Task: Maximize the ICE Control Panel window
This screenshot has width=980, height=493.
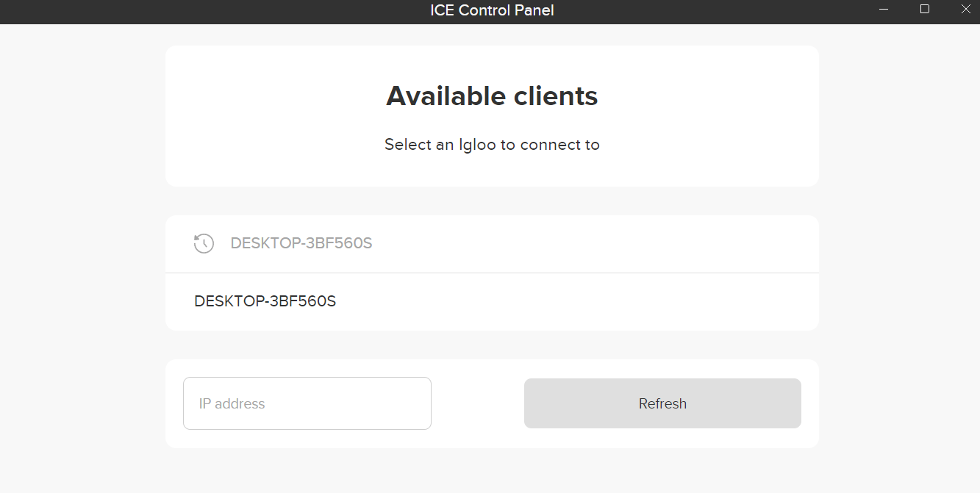Action: pyautogui.click(x=924, y=10)
